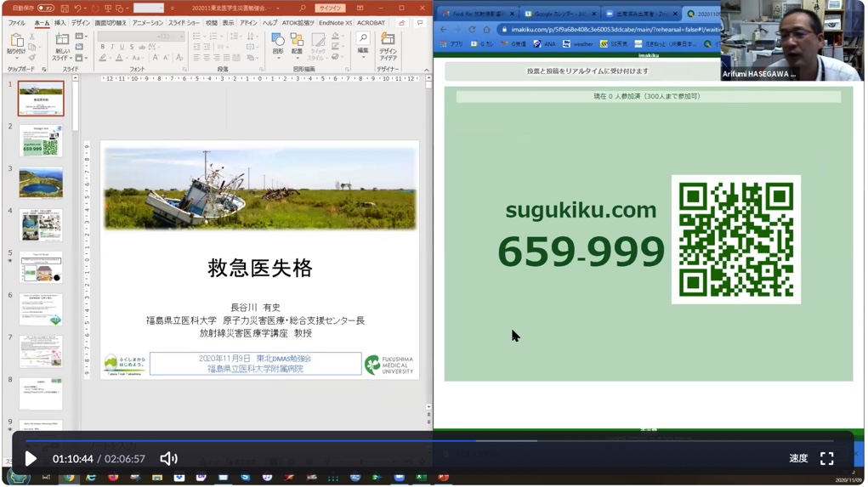Click the numbered list icon
This screenshot has height=487, width=868.
pyautogui.click(x=214, y=37)
